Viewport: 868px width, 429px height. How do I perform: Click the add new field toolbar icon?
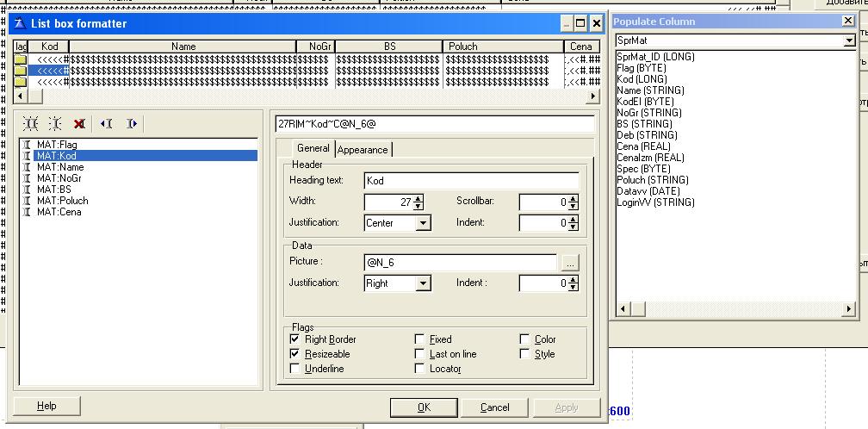pos(31,124)
